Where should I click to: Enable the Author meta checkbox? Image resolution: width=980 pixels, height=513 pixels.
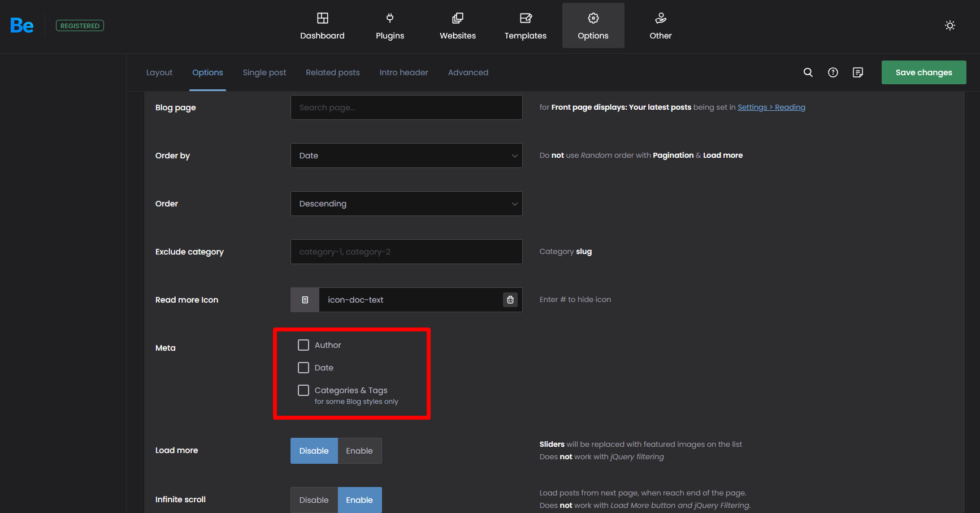303,345
